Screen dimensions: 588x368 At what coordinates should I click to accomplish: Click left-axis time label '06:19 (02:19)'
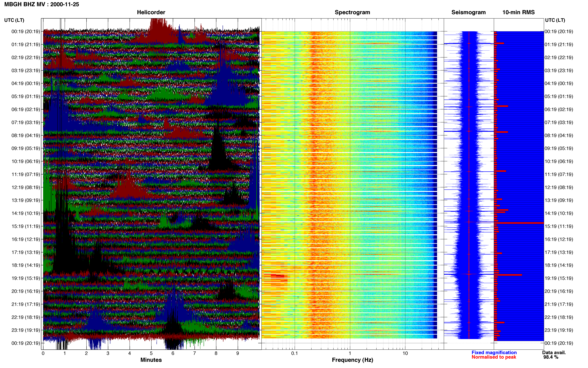26,109
